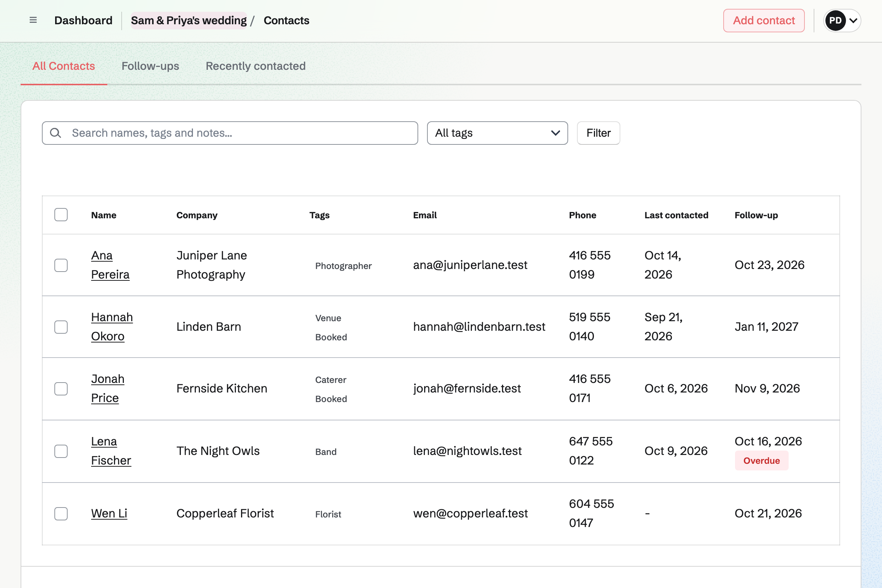882x588 pixels.
Task: Check the box for Jonah Price
Action: pos(61,389)
